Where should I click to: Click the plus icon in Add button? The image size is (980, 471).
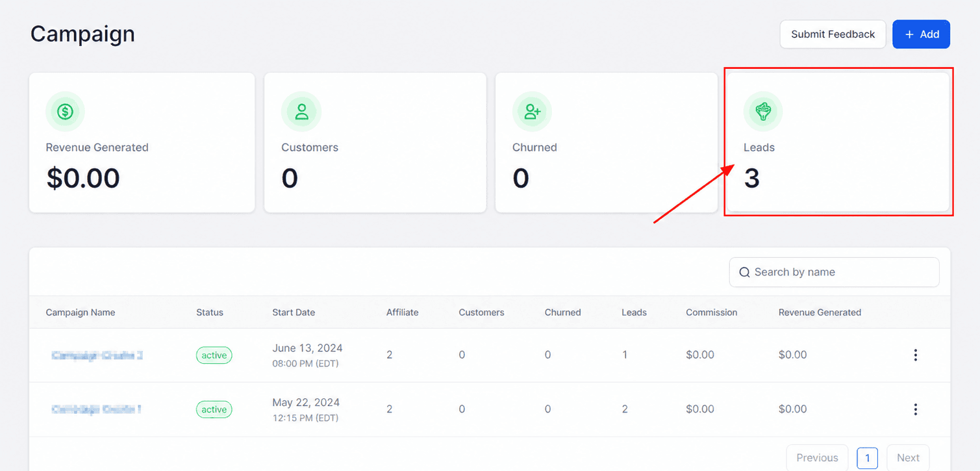(909, 34)
